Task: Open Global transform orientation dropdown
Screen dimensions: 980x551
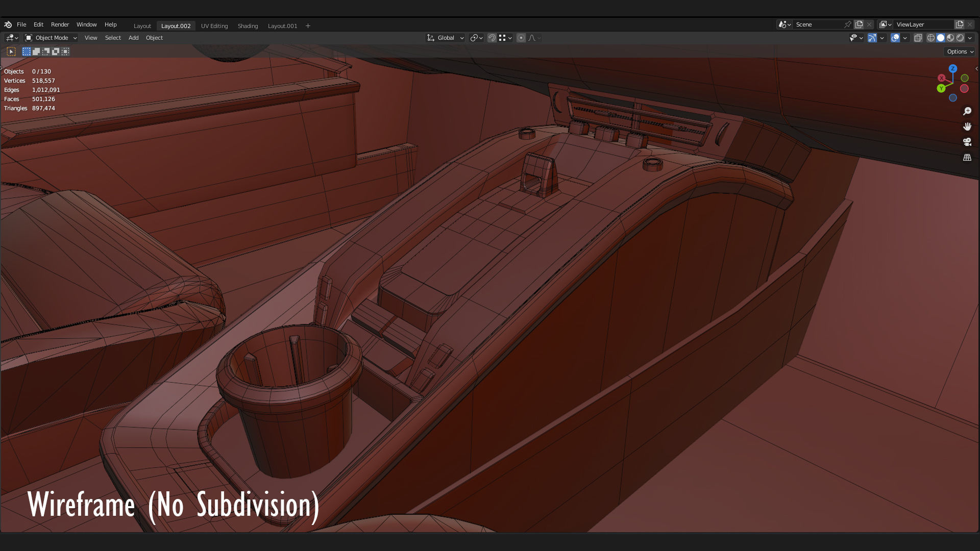Action: tap(446, 38)
